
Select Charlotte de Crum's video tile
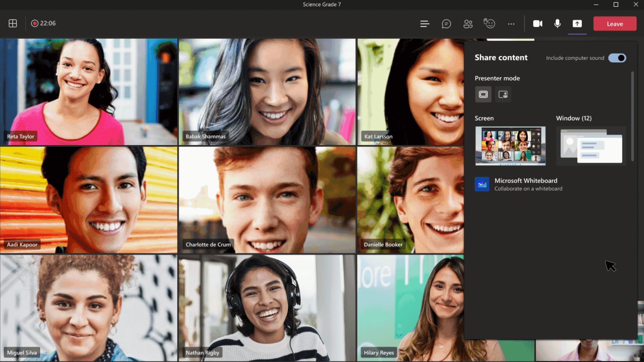click(x=267, y=200)
